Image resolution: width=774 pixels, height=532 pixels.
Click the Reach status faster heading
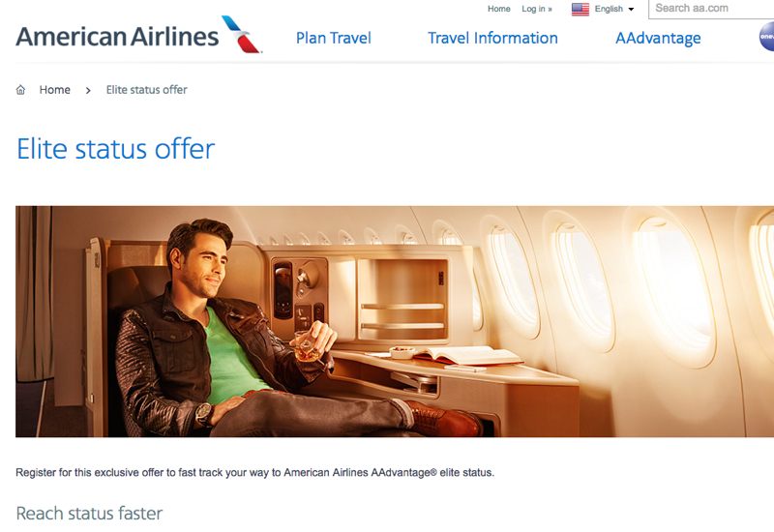(89, 514)
